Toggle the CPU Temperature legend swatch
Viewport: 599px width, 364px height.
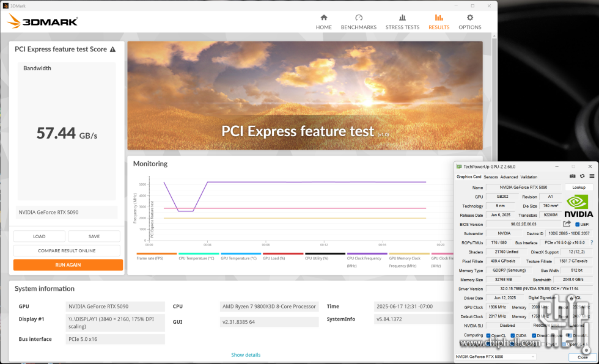(x=199, y=253)
